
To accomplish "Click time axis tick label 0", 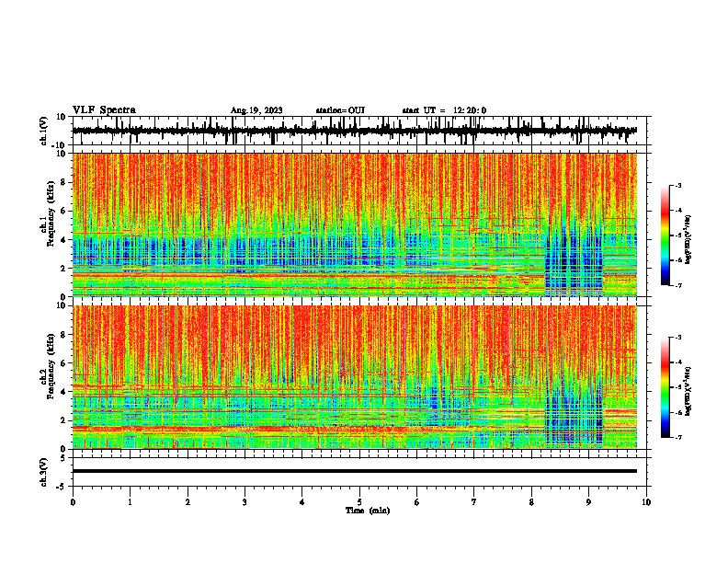I will tap(73, 502).
